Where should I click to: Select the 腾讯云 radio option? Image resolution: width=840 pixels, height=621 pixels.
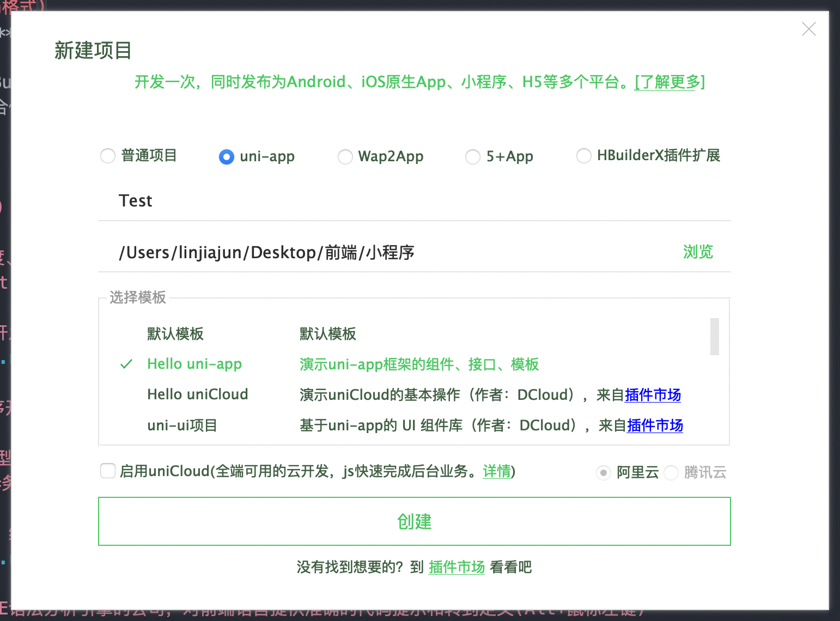[671, 472]
